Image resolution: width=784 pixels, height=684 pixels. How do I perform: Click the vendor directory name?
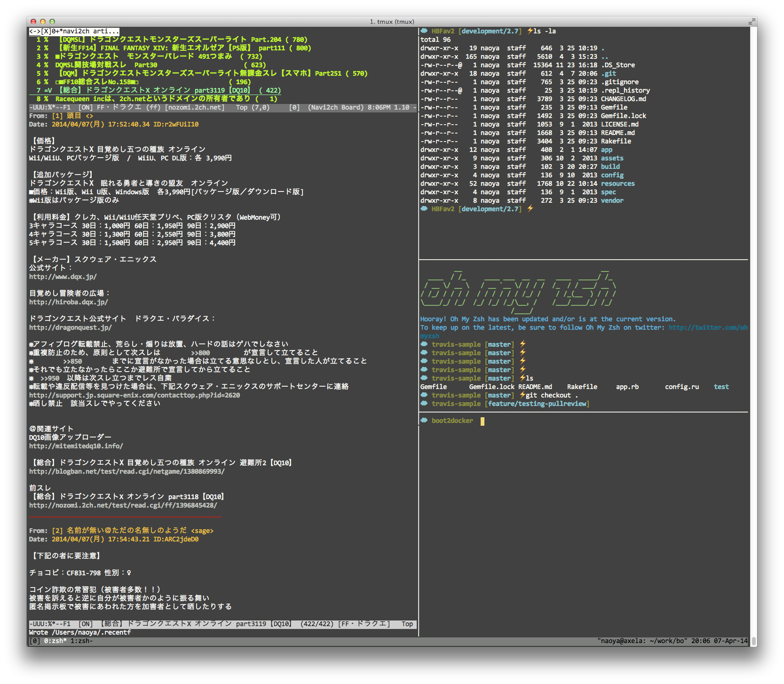coord(612,200)
